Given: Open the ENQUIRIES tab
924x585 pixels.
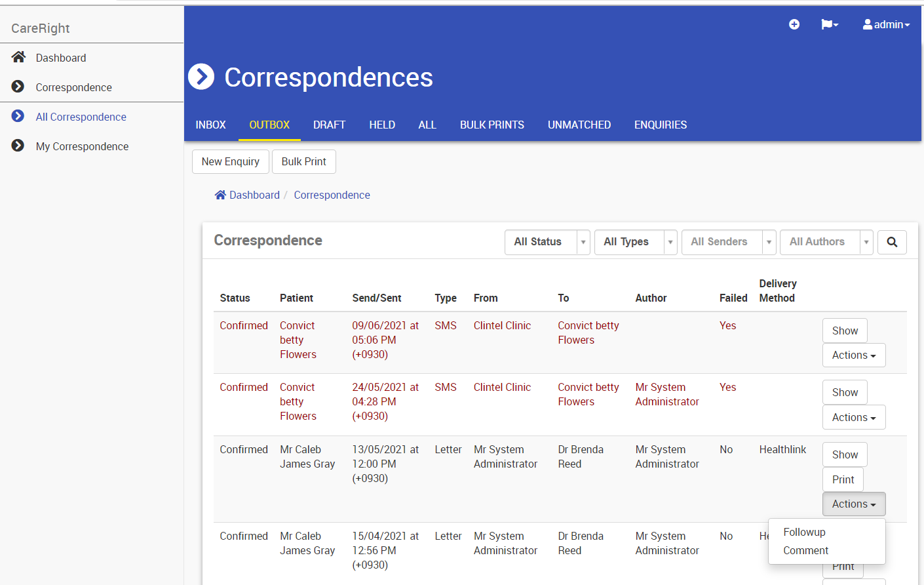Looking at the screenshot, I should tap(661, 125).
